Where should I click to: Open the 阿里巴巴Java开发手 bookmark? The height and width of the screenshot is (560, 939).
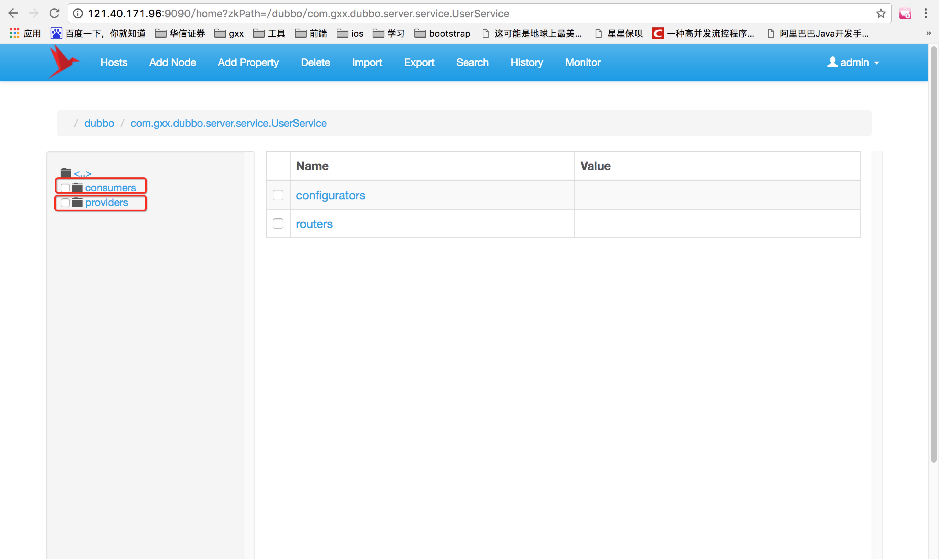click(x=819, y=34)
